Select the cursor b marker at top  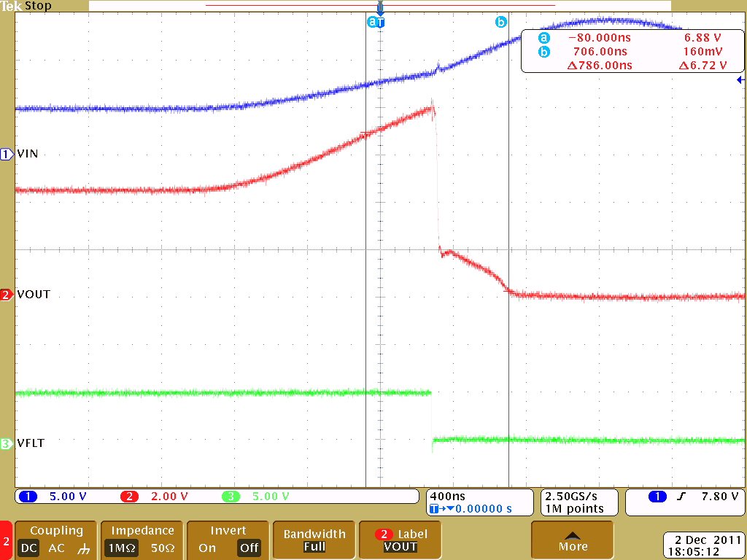coord(501,22)
